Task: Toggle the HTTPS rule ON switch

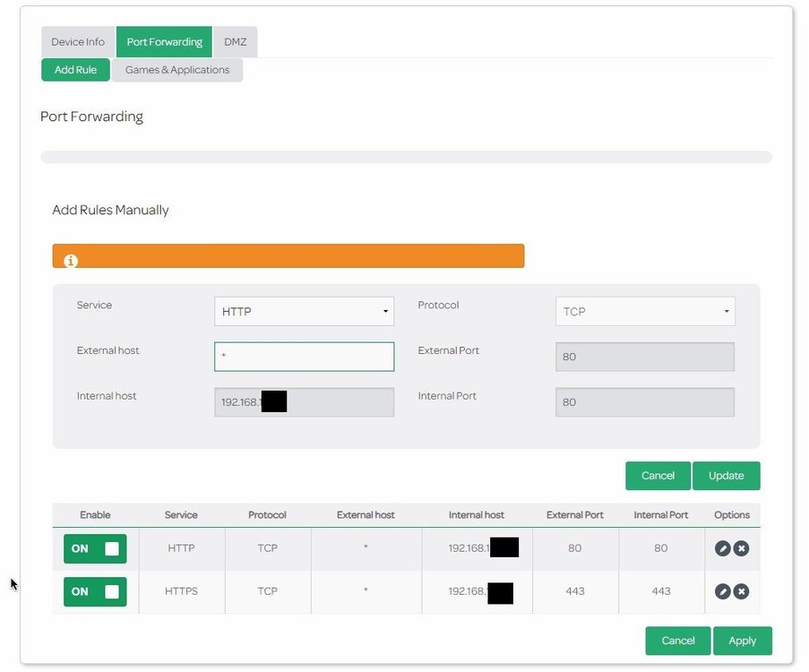Action: click(x=95, y=591)
